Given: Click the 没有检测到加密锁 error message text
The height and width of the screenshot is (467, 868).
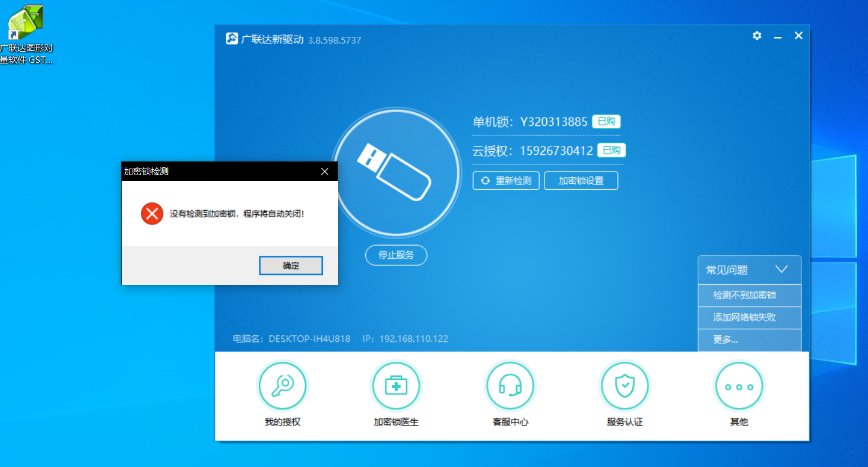Looking at the screenshot, I should point(237,214).
